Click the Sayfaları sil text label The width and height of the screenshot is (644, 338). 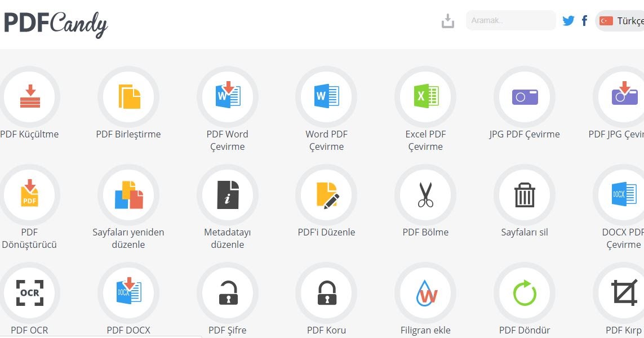[x=525, y=232]
